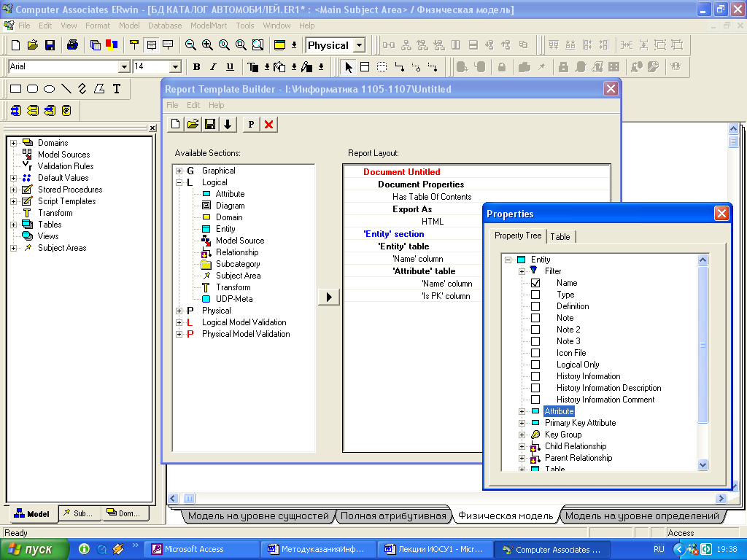747x560 pixels.
Task: Select the Relationship item under Logical
Action: coord(236,252)
